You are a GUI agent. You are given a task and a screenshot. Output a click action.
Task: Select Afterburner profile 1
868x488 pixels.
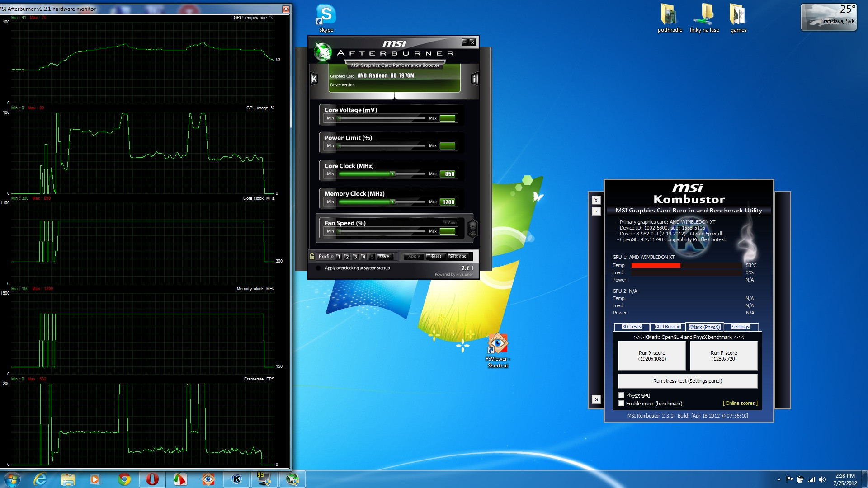[x=338, y=256]
